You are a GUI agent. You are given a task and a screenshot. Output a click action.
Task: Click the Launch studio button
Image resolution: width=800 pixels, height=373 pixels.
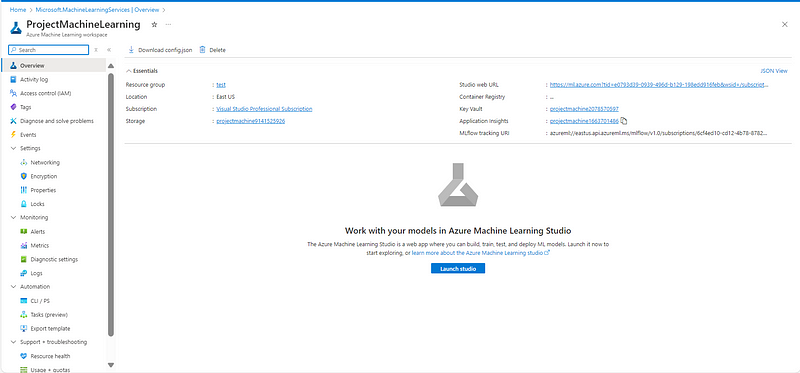[x=458, y=268]
